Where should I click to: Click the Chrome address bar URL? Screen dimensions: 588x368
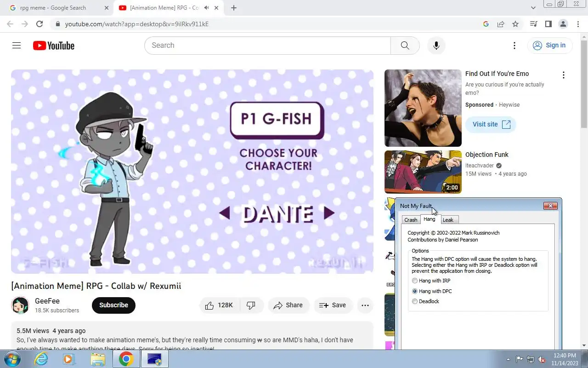point(137,24)
